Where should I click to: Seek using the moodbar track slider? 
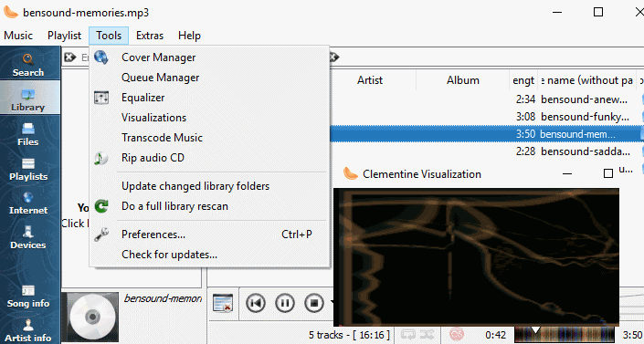pos(565,335)
